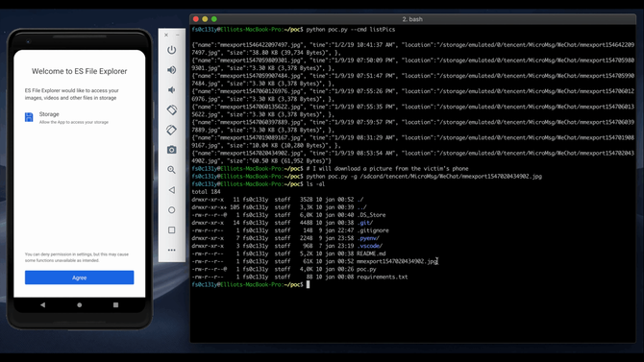The image size is (644, 362).
Task: Click the '.vscode/' directory entry
Action: (370, 246)
